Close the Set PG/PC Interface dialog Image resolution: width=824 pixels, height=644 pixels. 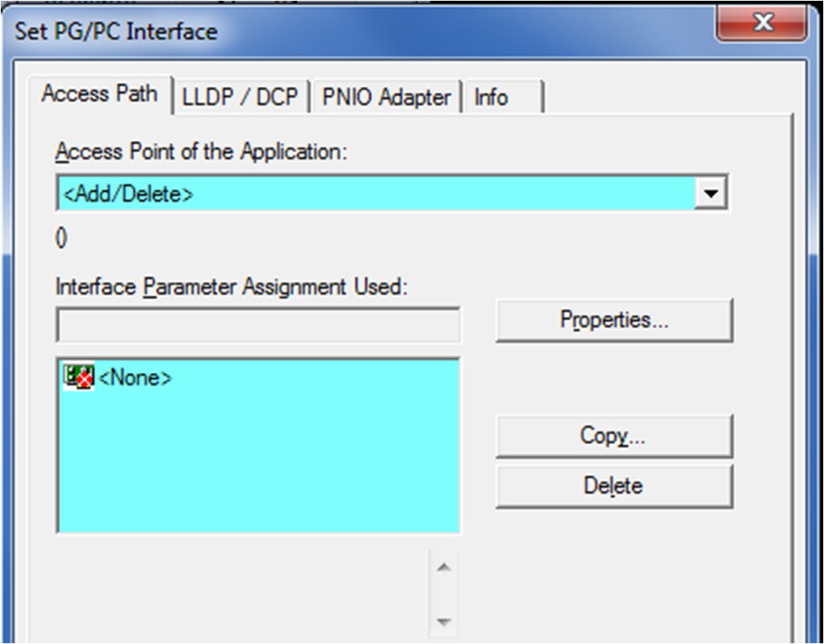(x=762, y=23)
